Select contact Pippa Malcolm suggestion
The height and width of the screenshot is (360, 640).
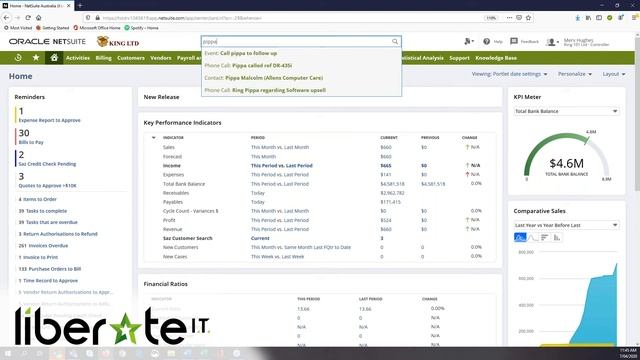click(301, 78)
